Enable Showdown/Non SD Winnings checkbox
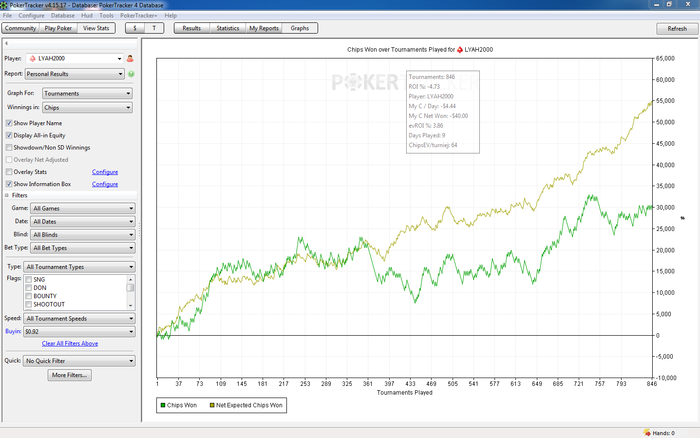 [9, 147]
